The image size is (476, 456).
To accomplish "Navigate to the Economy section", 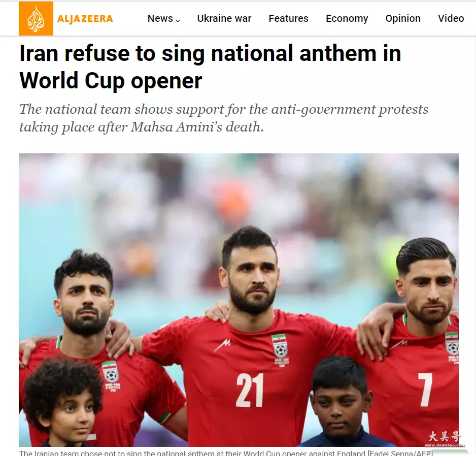I will point(347,18).
